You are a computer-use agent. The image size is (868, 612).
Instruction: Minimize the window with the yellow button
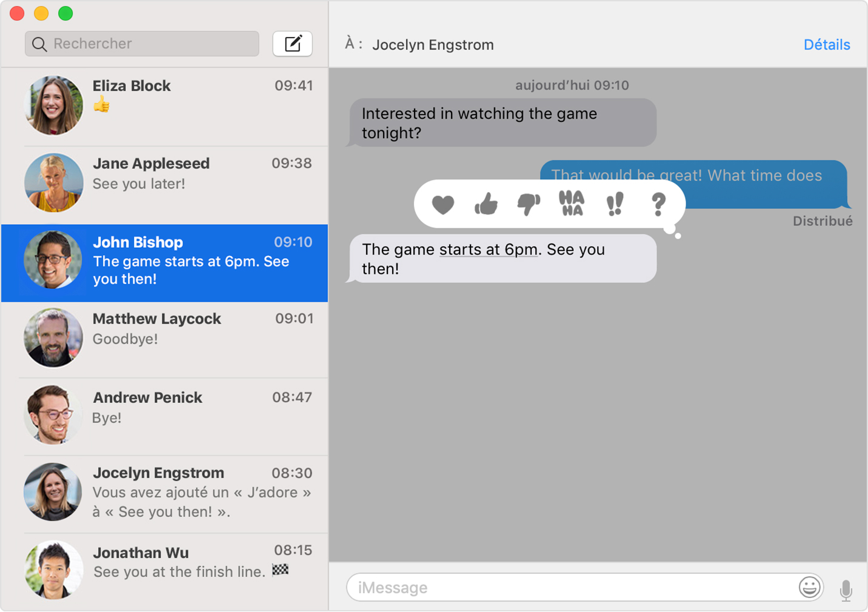(x=41, y=13)
